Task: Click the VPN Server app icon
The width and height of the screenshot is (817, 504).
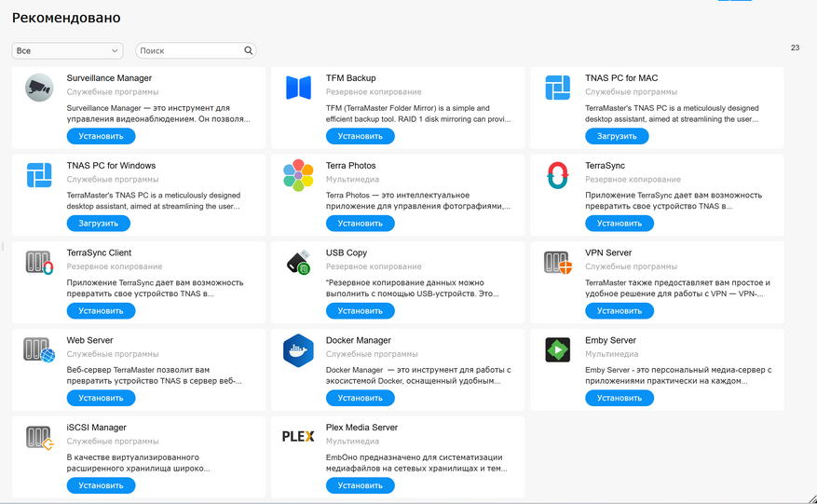Action: 558,263
